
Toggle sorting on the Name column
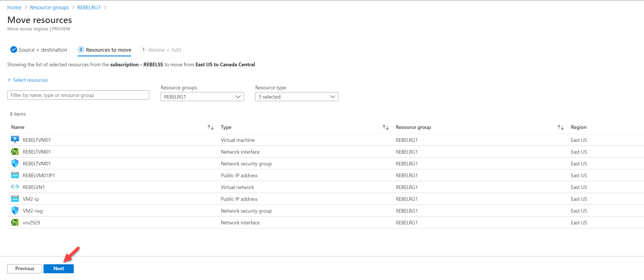pos(211,127)
